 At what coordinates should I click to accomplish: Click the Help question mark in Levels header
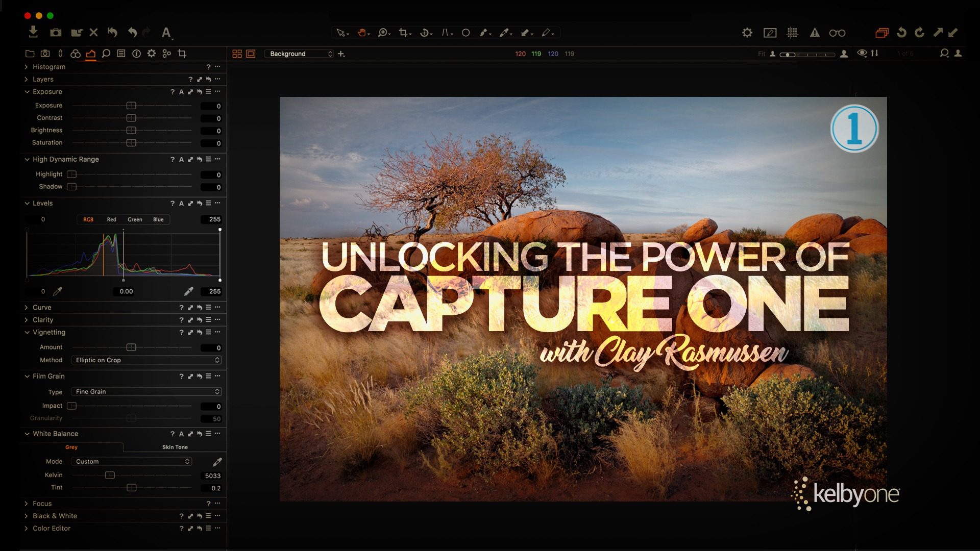[x=173, y=204]
